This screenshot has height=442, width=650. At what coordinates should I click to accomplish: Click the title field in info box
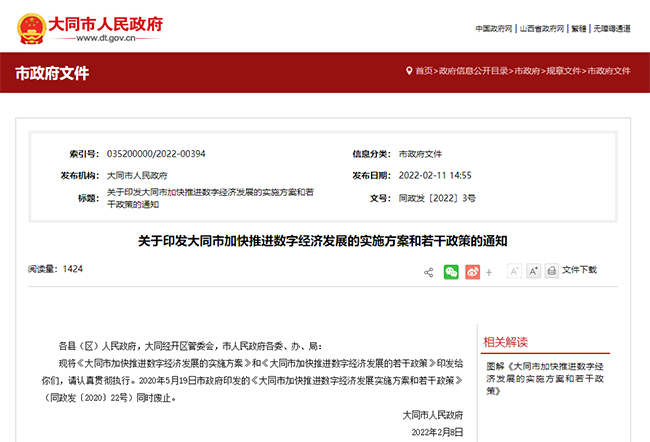(x=211, y=198)
